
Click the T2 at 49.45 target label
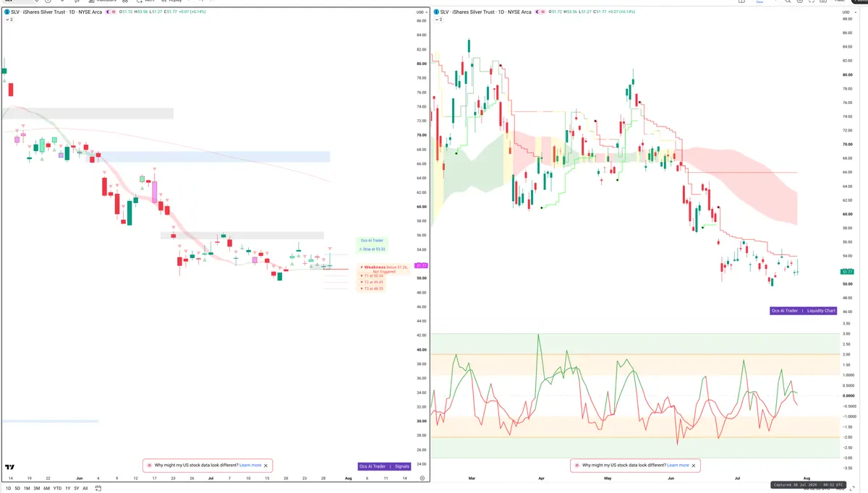click(x=372, y=282)
